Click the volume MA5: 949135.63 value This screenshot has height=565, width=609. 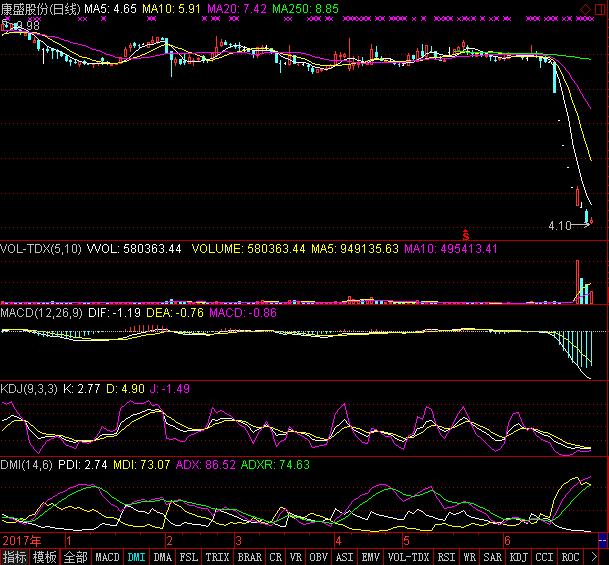point(355,249)
